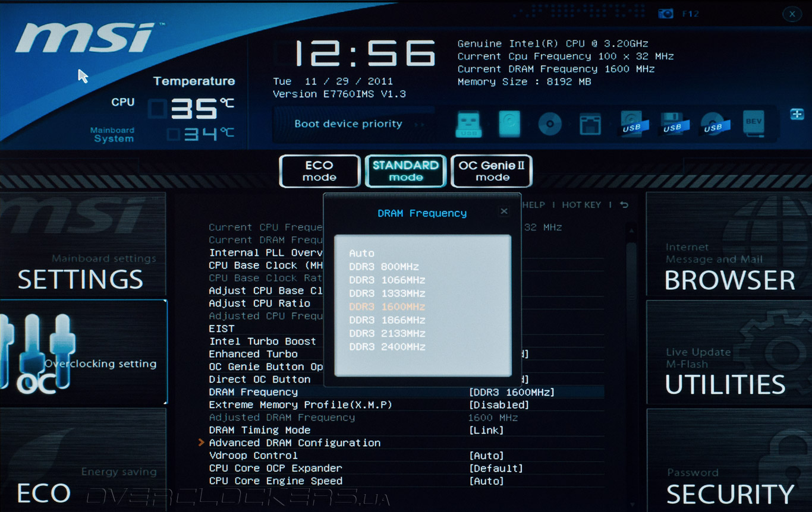Open the HELP panel
The width and height of the screenshot is (812, 512).
pos(533,205)
